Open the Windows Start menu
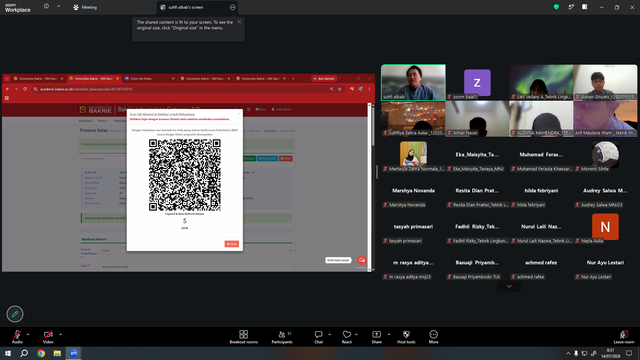 click(8, 353)
